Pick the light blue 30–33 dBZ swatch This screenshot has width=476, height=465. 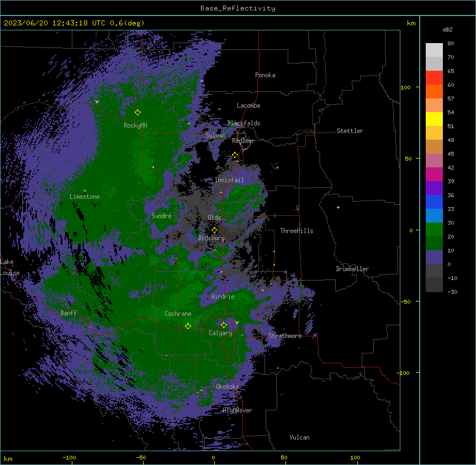(434, 216)
